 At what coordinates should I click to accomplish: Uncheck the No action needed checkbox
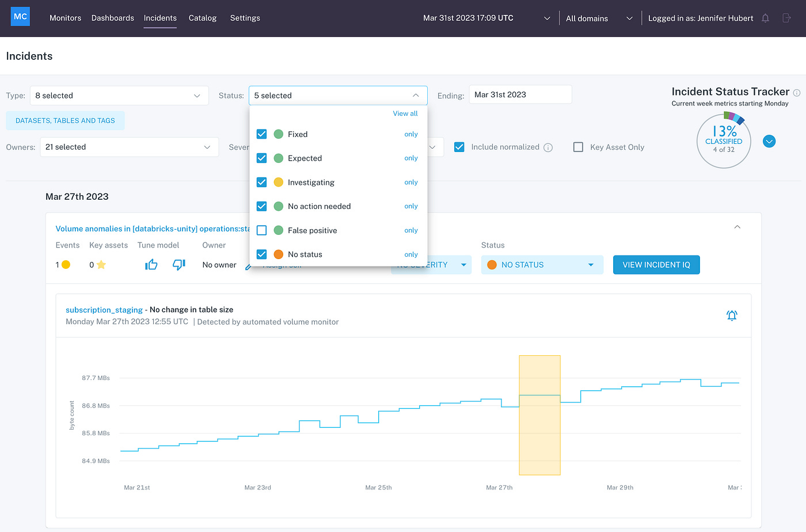[261, 206]
